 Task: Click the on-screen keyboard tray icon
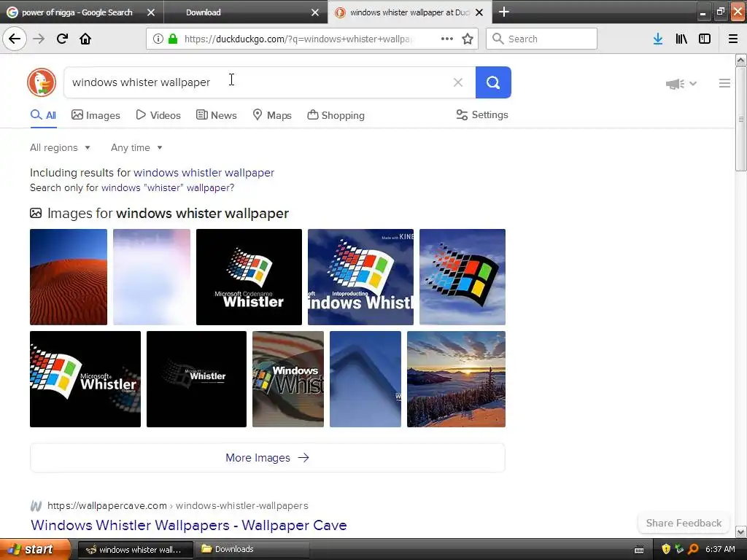pyautogui.click(x=639, y=550)
